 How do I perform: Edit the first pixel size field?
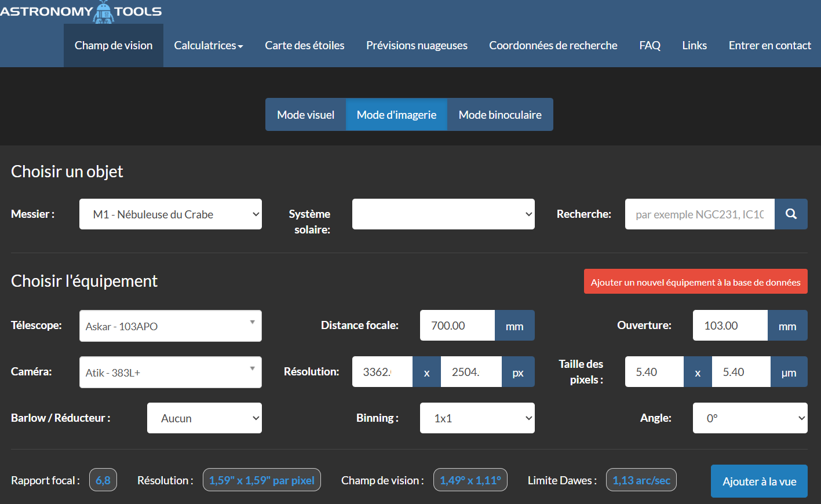coord(655,372)
